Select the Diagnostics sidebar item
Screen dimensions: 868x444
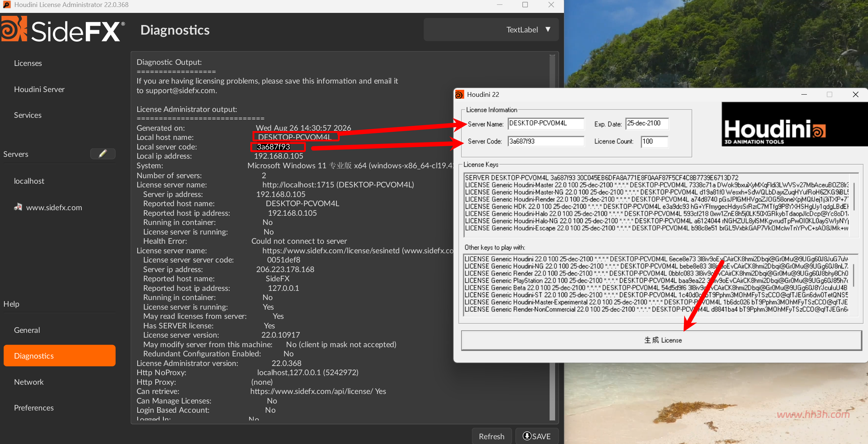pos(60,356)
